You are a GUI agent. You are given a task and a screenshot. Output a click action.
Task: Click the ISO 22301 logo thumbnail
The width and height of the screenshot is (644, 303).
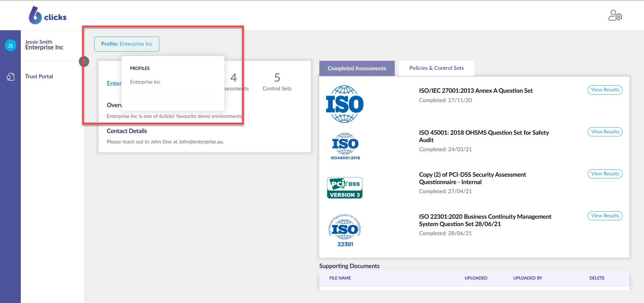[x=345, y=230]
